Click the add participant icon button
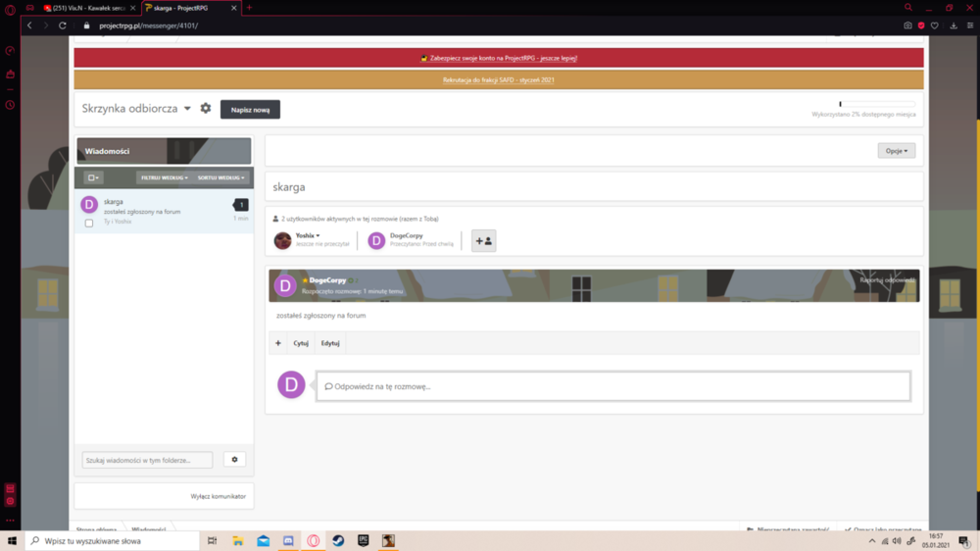Screen dimensions: 980x551 tap(483, 241)
